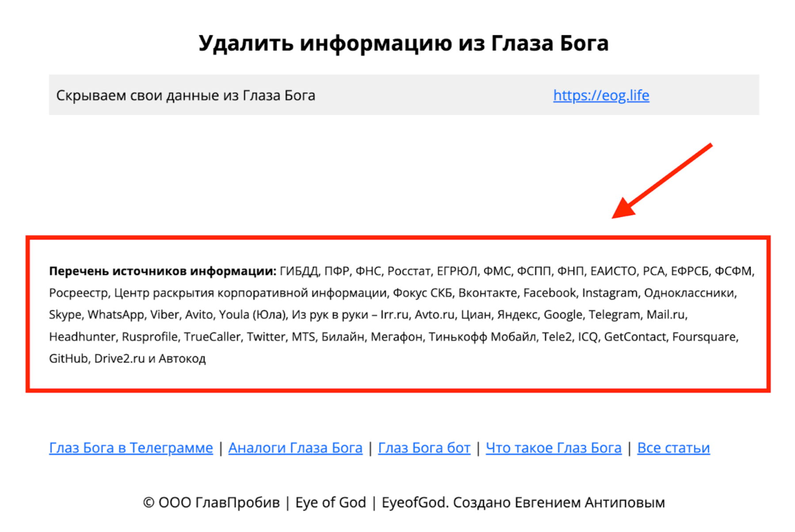Image resolution: width=795 pixels, height=532 pixels.
Task: Click heading 'Удалить информацию из Глаза Бога'
Action: tap(403, 43)
